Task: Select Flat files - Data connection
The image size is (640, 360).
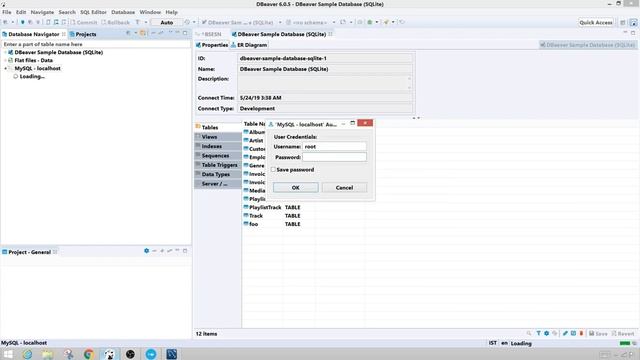Action: [x=33, y=60]
